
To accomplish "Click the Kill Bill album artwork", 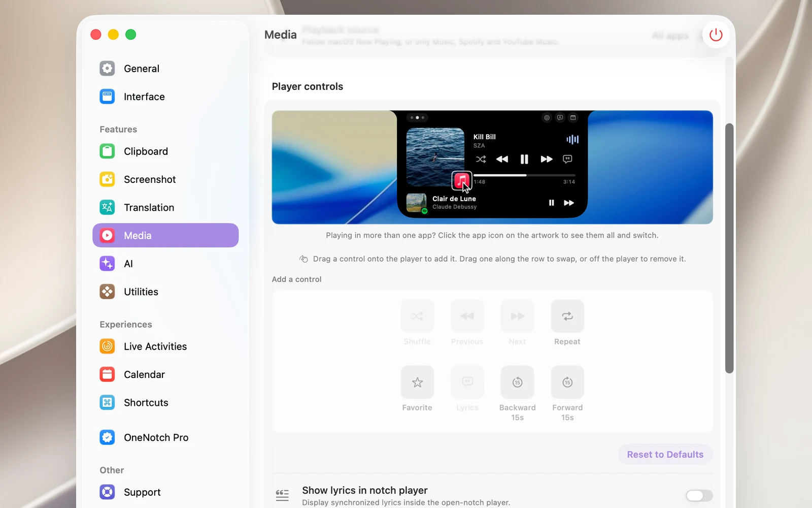I will coord(435,157).
